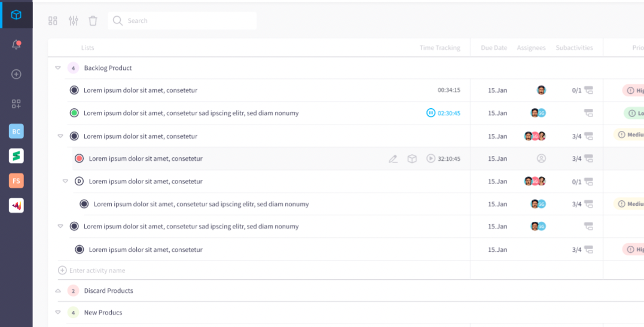
Task: Click the plus circle icon in sidebar
Action: pyautogui.click(x=16, y=74)
